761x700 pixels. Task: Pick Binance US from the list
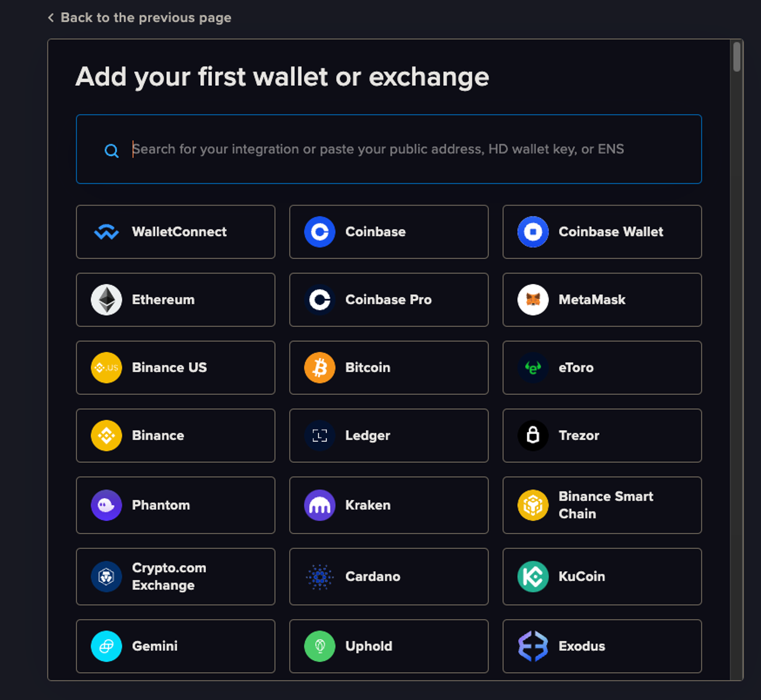[175, 368]
